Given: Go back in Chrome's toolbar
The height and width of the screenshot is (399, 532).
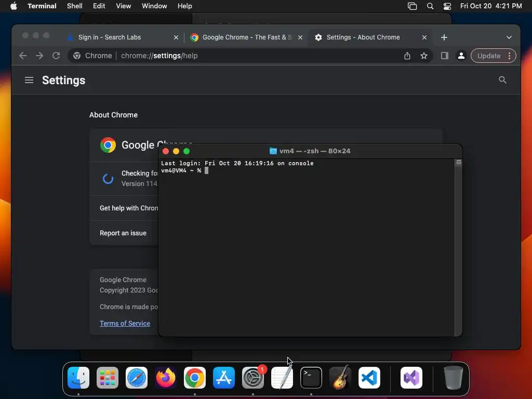Looking at the screenshot, I should click(23, 56).
